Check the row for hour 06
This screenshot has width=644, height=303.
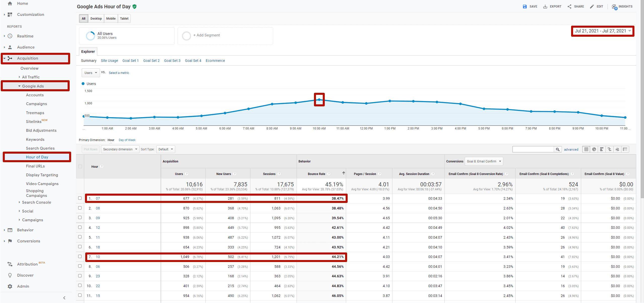(80, 266)
